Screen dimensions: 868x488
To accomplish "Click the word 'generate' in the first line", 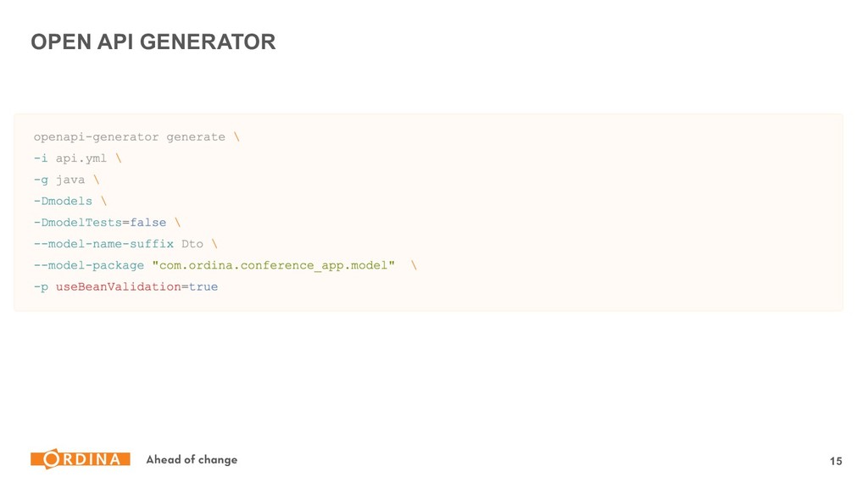I will coord(196,137).
